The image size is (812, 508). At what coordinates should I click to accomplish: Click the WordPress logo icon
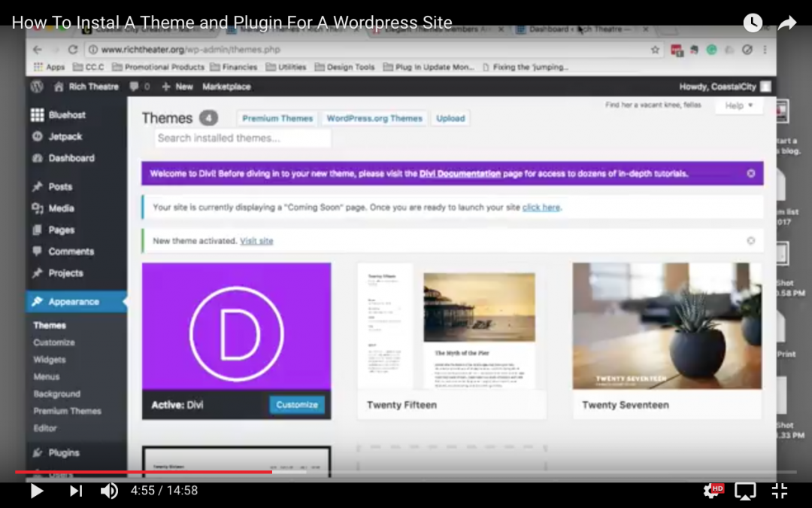pos(37,87)
